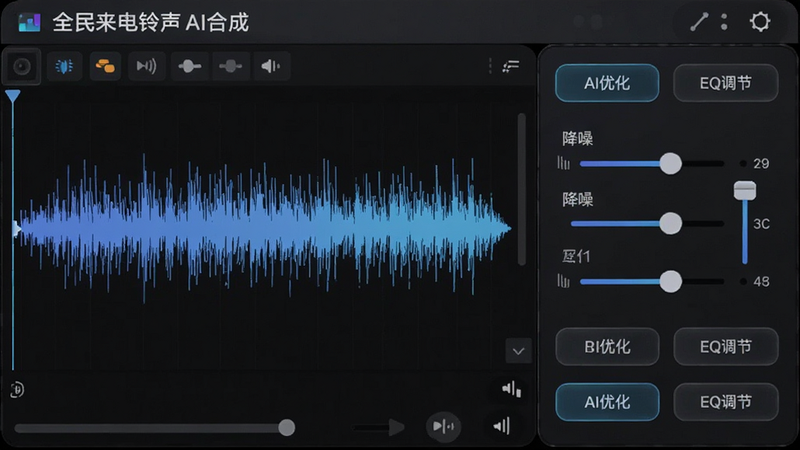Screen dimensions: 800x450
Task: Toggle the second slider-knob toolbar button
Action: pos(231,66)
